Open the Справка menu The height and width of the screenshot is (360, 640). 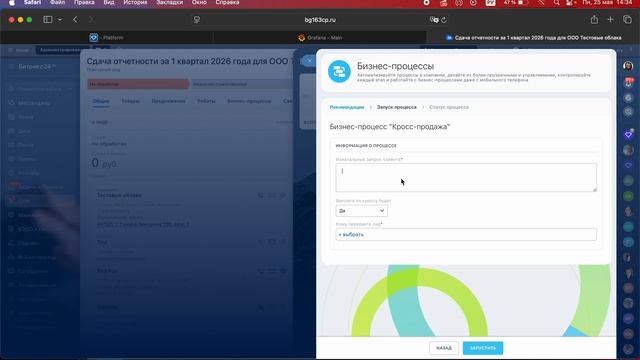click(227, 2)
